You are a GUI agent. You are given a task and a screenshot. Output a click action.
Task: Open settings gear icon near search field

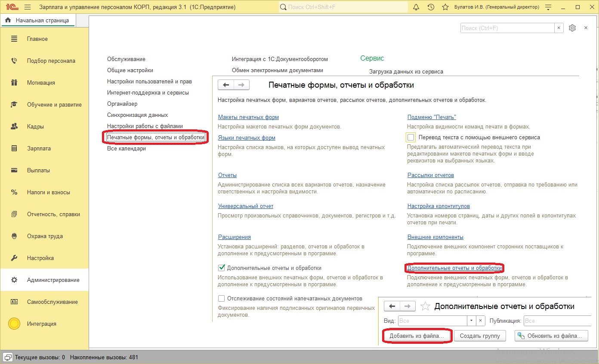click(572, 28)
